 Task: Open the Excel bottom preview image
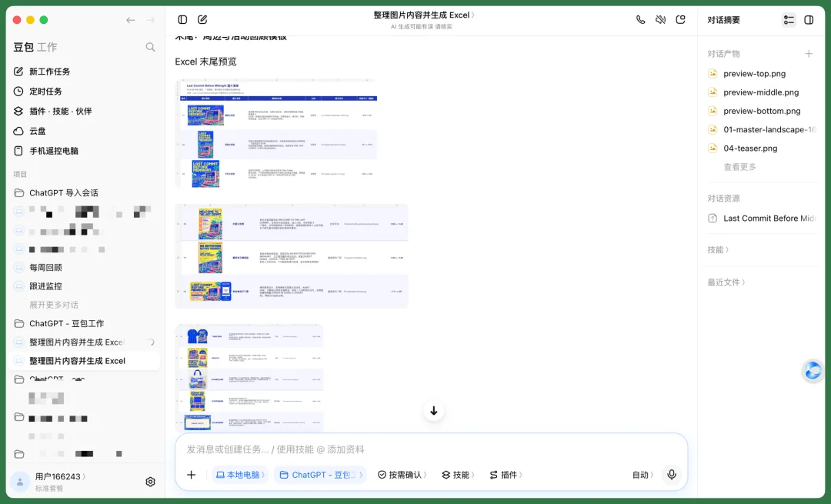click(249, 378)
